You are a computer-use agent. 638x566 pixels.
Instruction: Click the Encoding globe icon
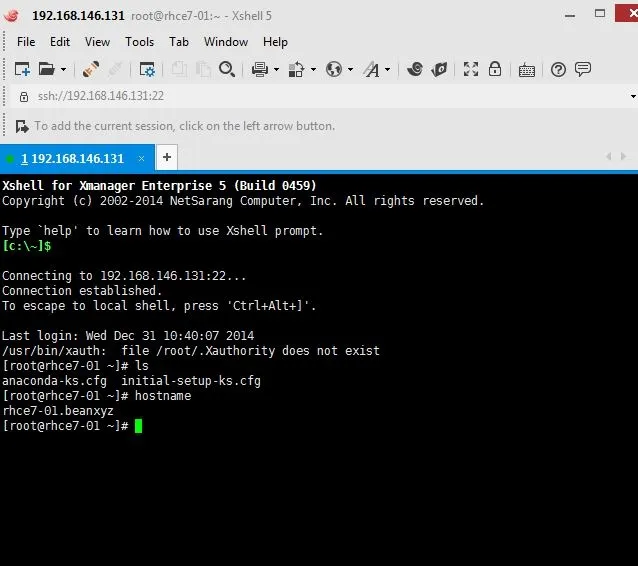334,69
